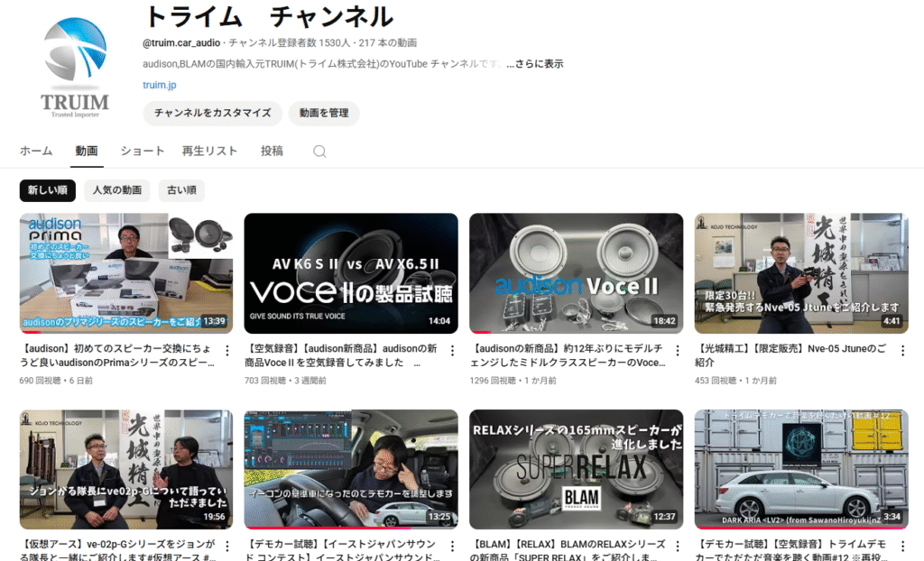Sort videos by 古い順
This screenshot has width=924, height=561.
[181, 190]
